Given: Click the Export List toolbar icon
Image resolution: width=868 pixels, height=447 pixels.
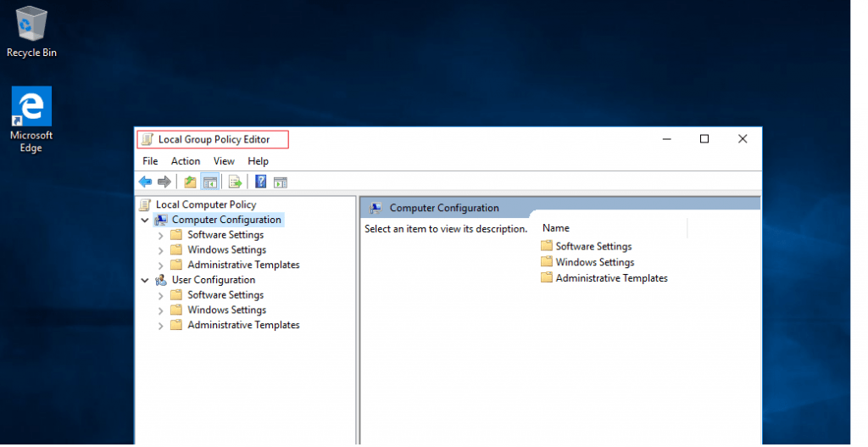Looking at the screenshot, I should point(236,182).
